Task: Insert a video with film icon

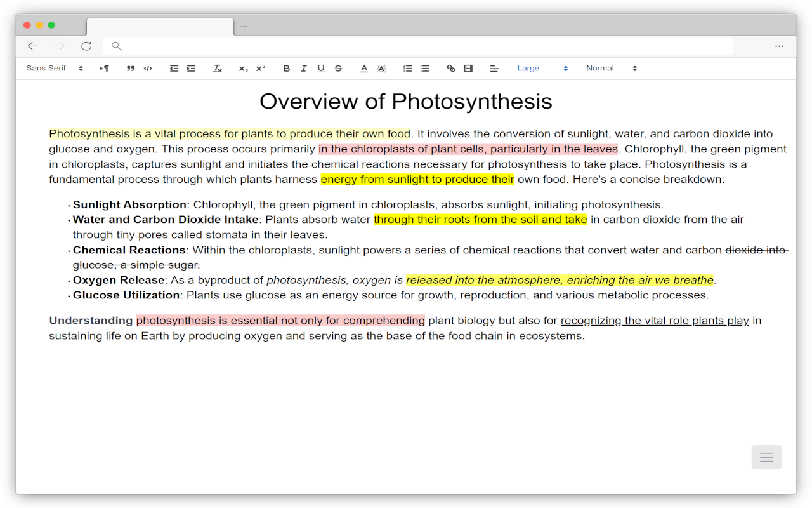Action: [x=468, y=69]
